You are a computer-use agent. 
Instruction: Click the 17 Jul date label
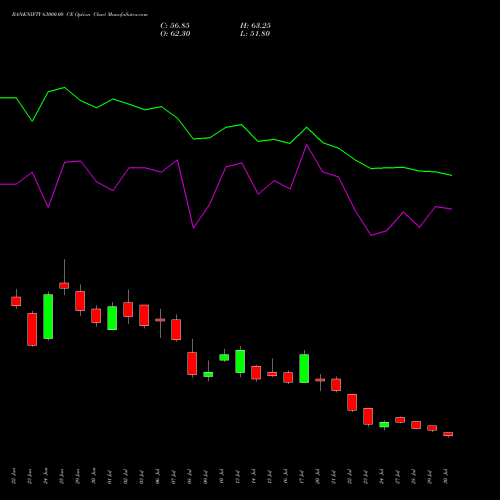(x=302, y=477)
